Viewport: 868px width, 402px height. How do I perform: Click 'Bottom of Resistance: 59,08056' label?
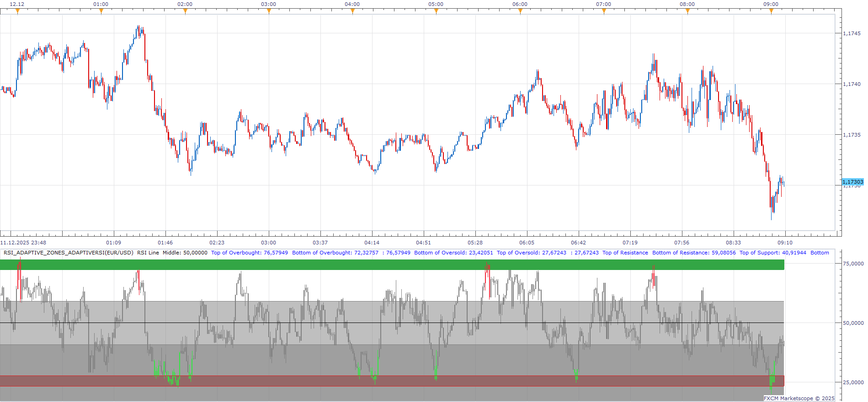[694, 253]
